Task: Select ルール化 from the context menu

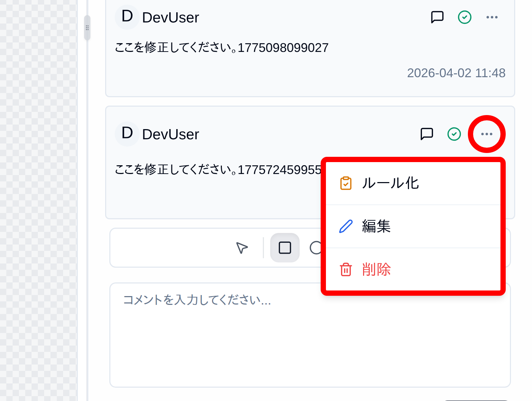Action: point(390,183)
